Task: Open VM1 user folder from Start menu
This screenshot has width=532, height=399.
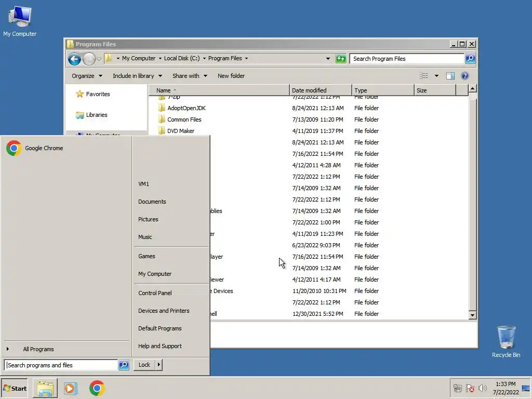Action: coord(143,184)
